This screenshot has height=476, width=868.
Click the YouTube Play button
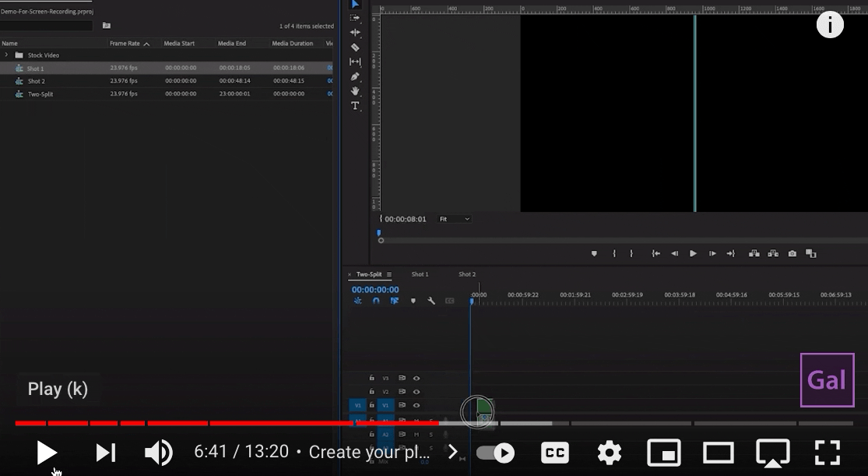click(x=47, y=453)
